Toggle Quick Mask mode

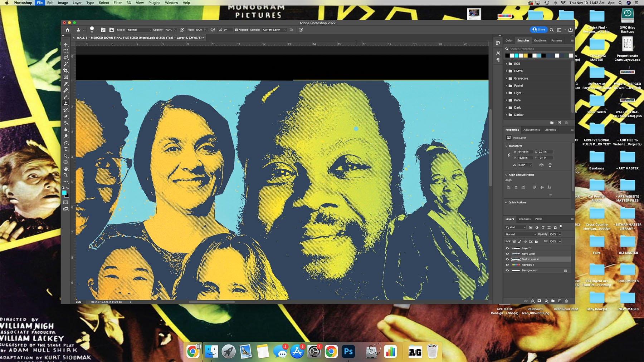click(65, 202)
